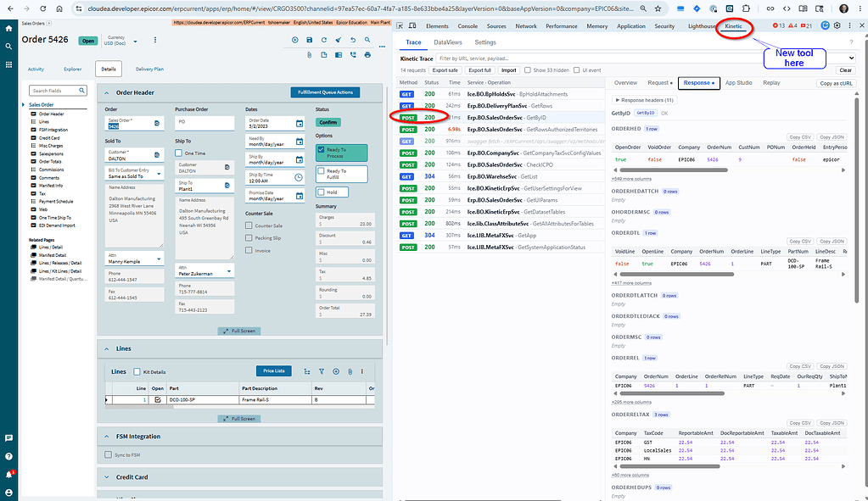Image resolution: width=868 pixels, height=501 pixels.
Task: Enable the Packing Slip checkbox
Action: tap(249, 237)
